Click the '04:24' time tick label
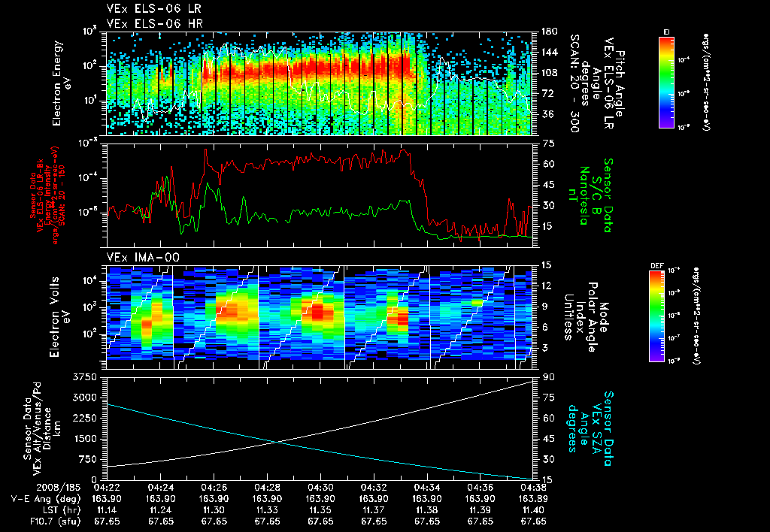The image size is (770, 532). tap(160, 488)
